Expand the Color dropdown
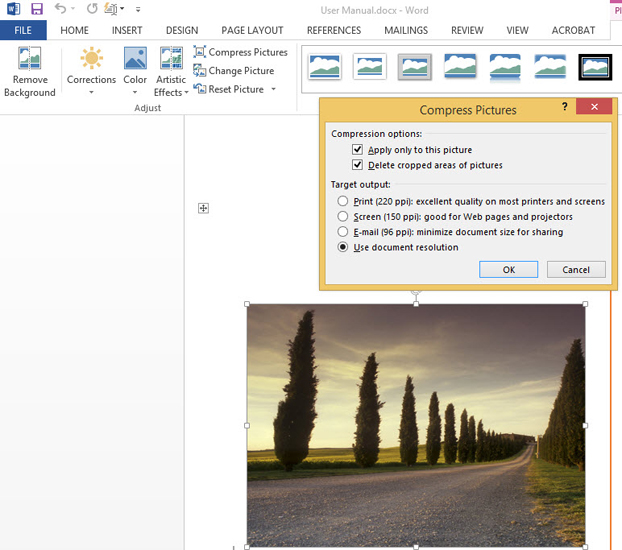 coord(135,93)
